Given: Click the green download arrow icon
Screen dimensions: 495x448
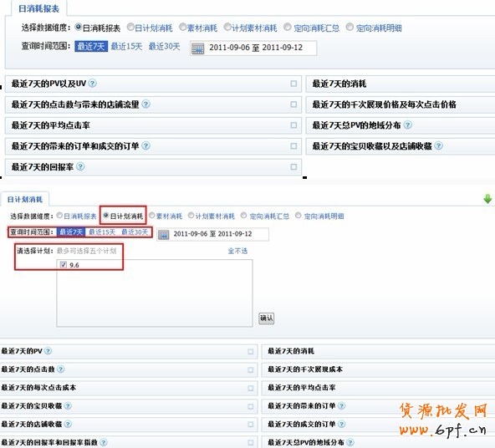Looking at the screenshot, I should point(487,199).
